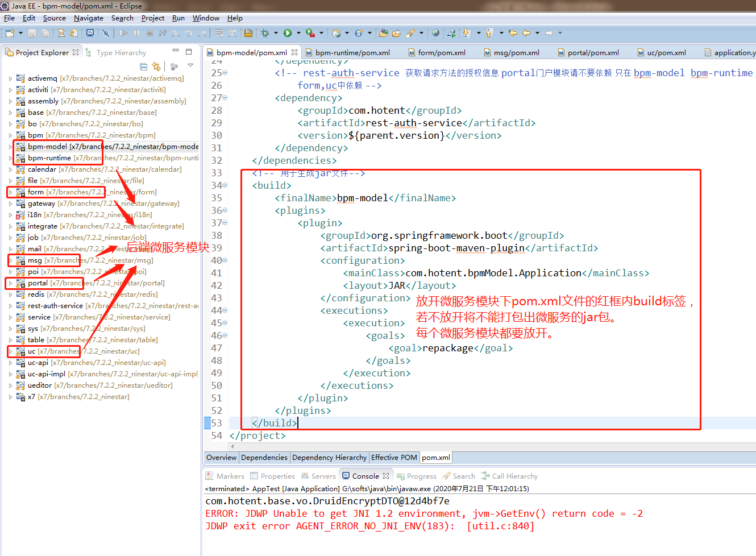Select the rest-auth-service project
This screenshot has height=556, width=756.
click(x=55, y=306)
